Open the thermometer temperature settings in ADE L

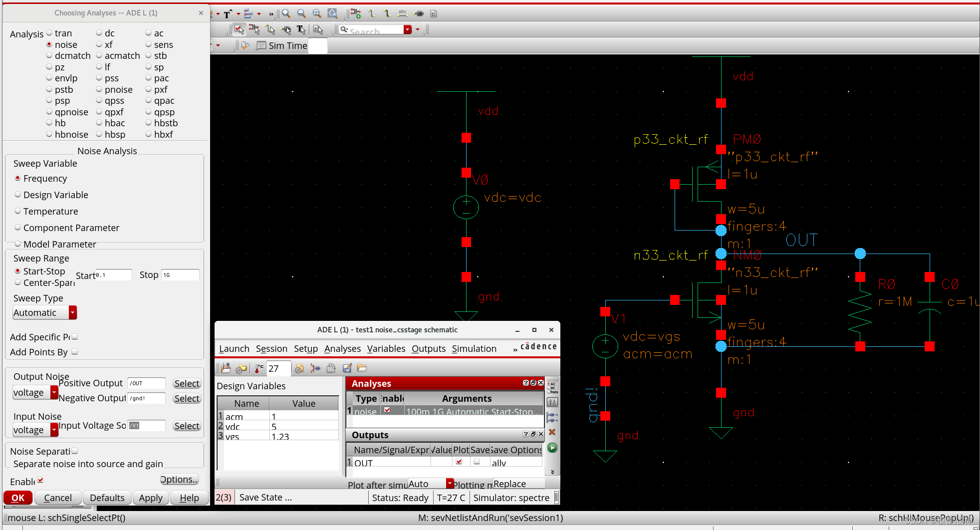point(258,368)
